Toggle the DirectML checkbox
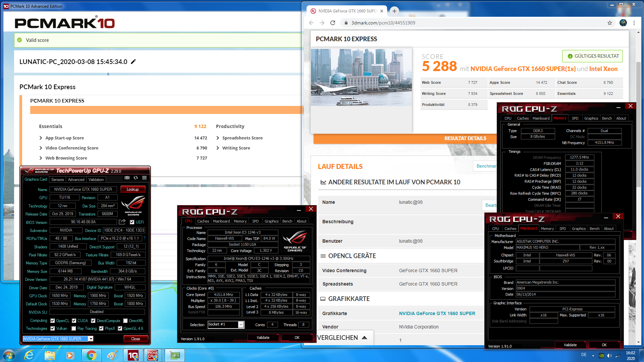 point(125,321)
